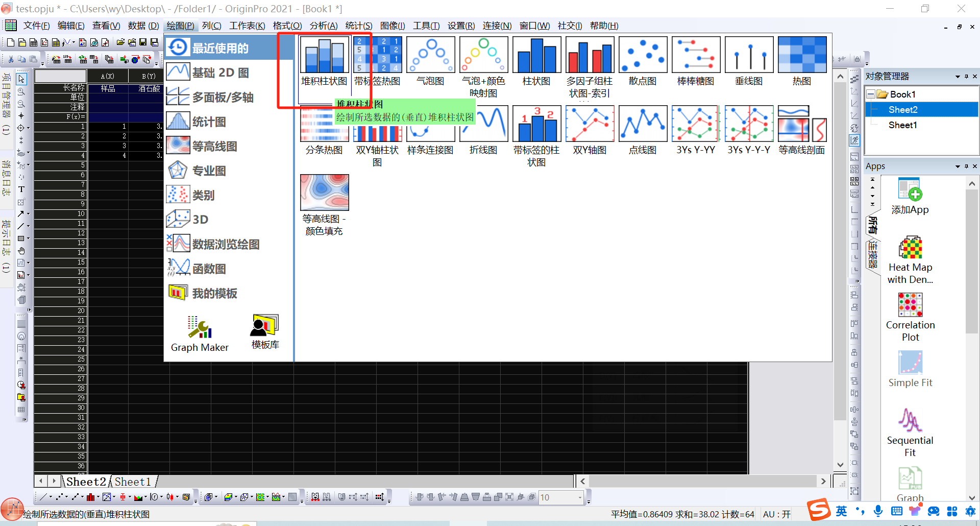This screenshot has width=980, height=526.
Task: Open the font size combo box dropdown
Action: click(580, 497)
